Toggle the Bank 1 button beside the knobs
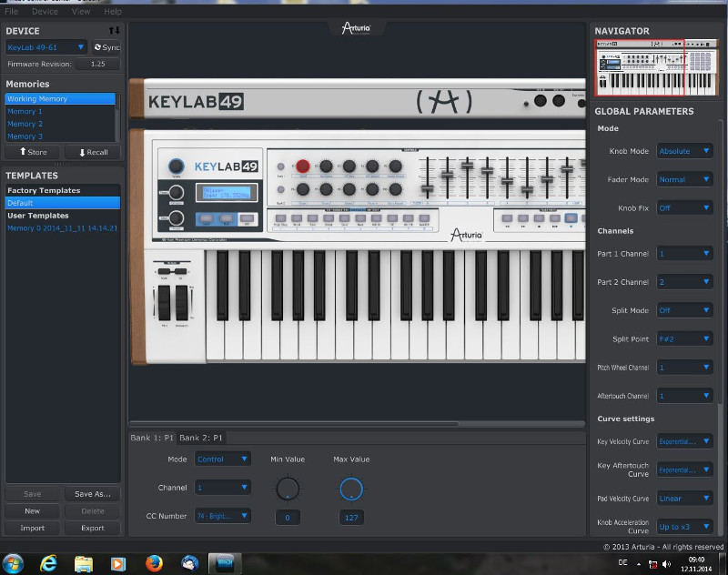This screenshot has height=575, width=728. point(280,166)
